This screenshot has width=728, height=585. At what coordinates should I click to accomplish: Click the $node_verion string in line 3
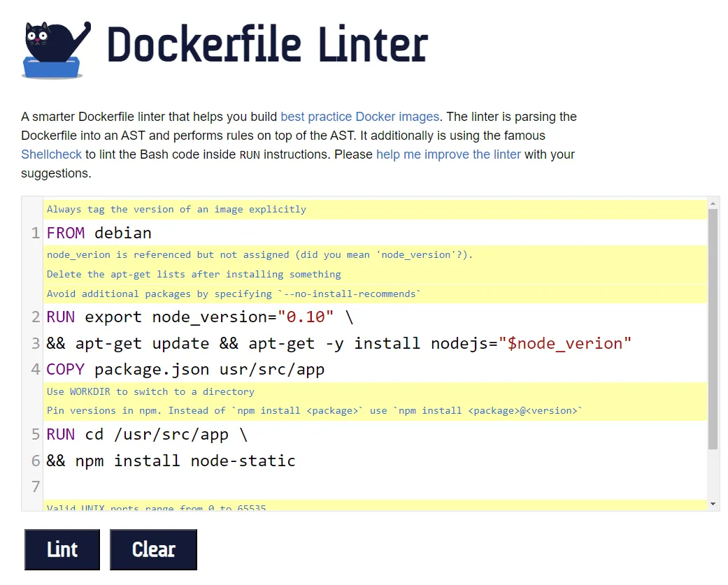[564, 343]
